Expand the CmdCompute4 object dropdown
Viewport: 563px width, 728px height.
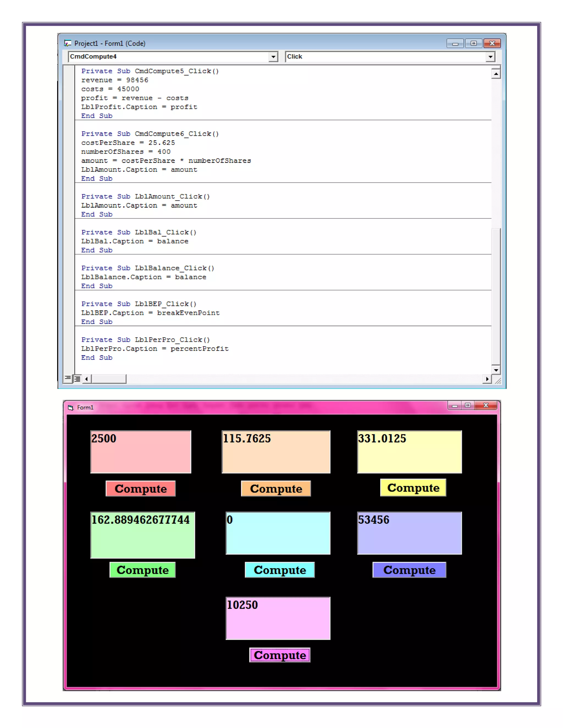pos(273,57)
